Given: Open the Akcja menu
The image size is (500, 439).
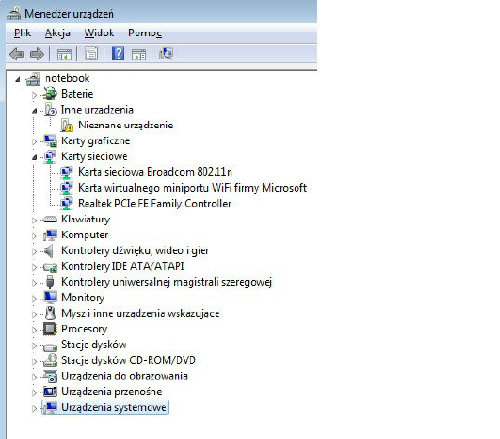Looking at the screenshot, I should (x=58, y=33).
